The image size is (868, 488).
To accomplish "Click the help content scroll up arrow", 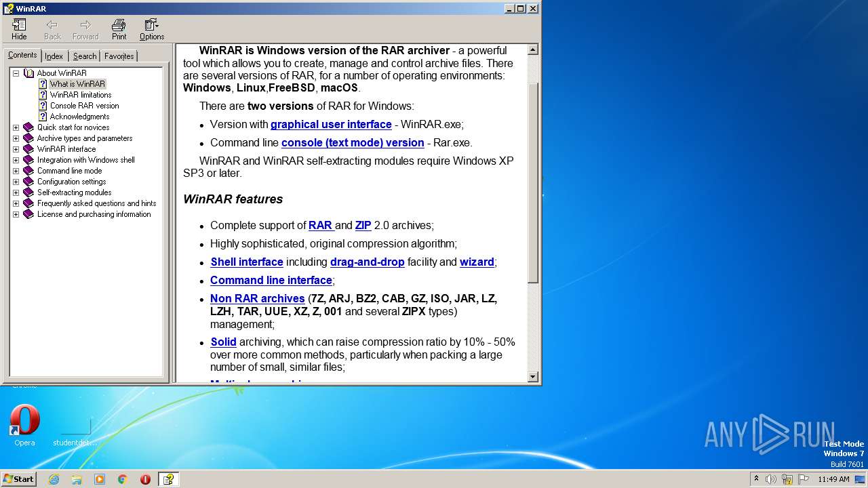I will [533, 49].
